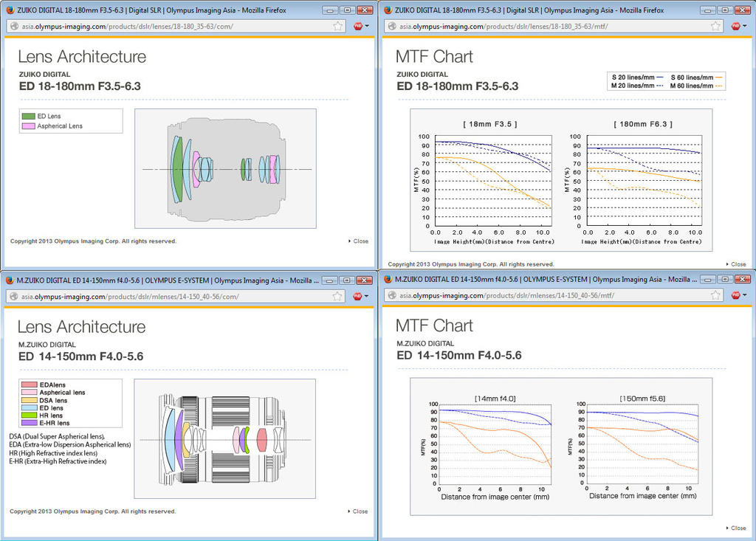
Task: Click 'HR (High Refractive index lens)' description text
Action: tap(53, 453)
